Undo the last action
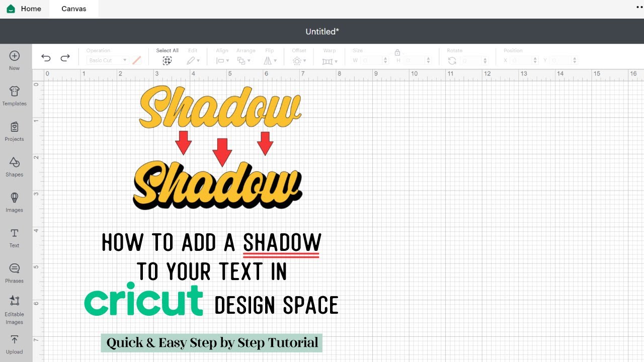 (x=46, y=58)
